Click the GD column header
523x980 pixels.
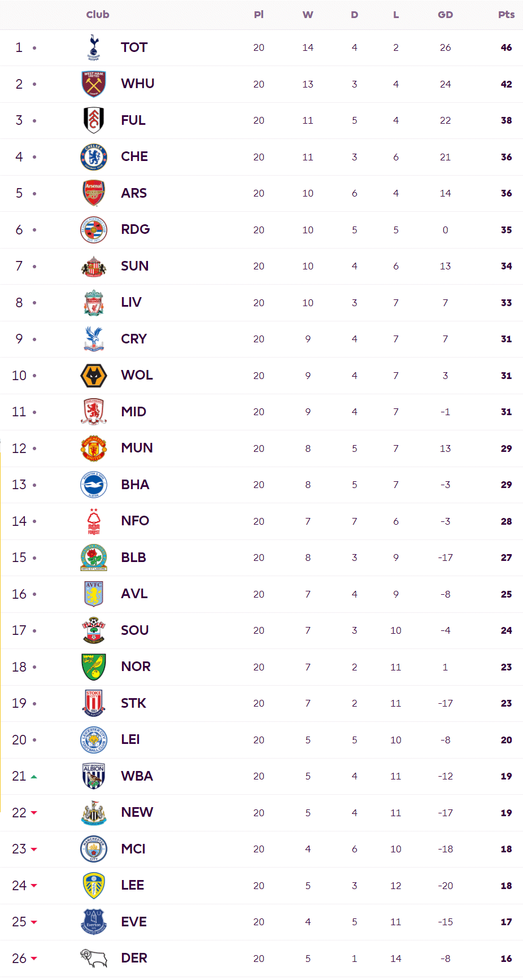(446, 15)
